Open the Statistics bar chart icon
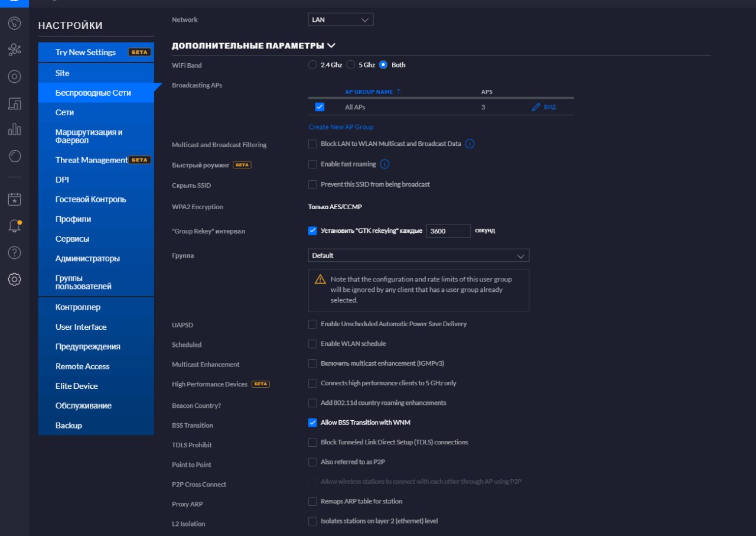 (x=15, y=129)
